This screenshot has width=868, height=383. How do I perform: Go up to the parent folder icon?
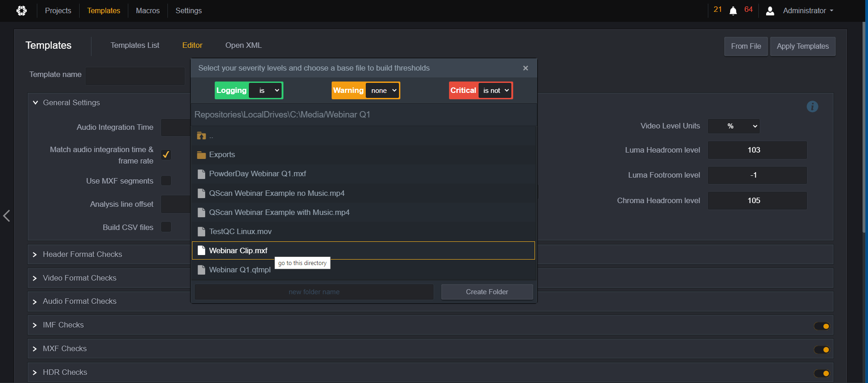[x=202, y=135]
